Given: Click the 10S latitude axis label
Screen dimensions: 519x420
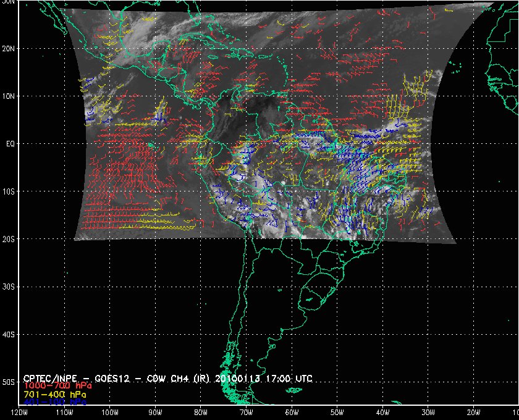Looking at the screenshot, I should 8,191.
